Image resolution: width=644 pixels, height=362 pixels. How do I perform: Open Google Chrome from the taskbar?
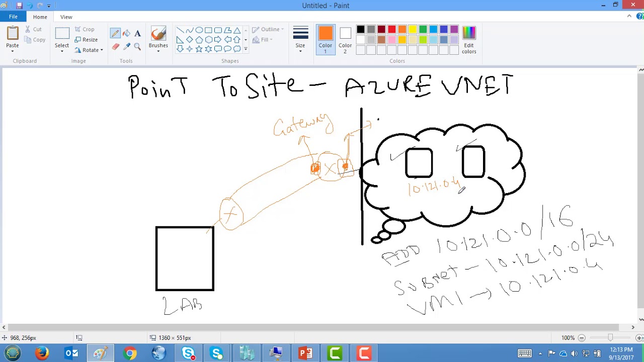130,353
